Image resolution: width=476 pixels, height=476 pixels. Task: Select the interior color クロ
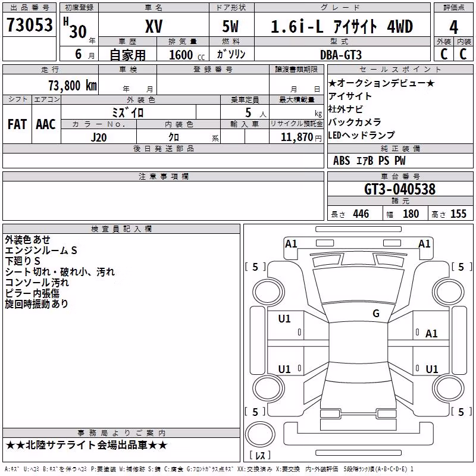(x=174, y=137)
